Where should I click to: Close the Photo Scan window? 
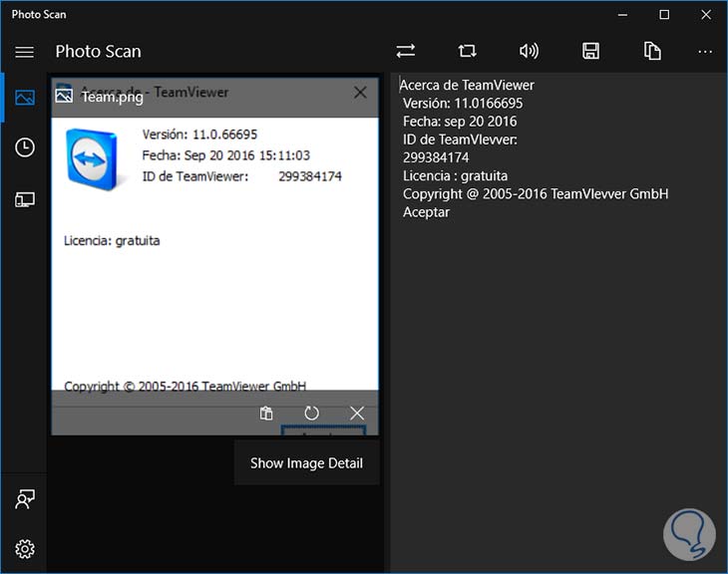click(x=706, y=15)
